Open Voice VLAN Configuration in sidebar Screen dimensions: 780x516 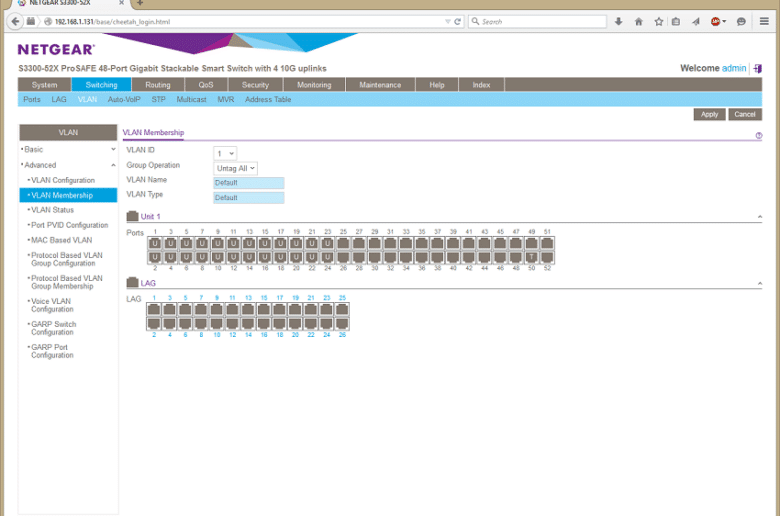[x=52, y=305]
